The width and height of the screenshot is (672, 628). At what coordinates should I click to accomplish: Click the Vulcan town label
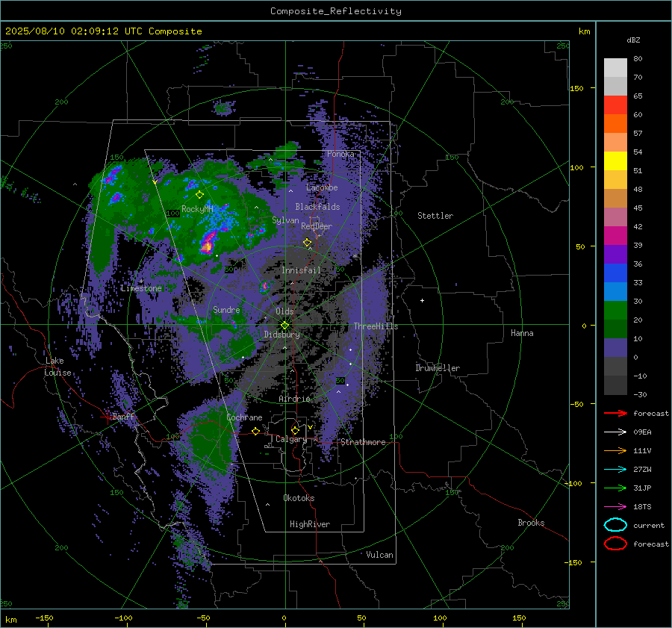[379, 555]
